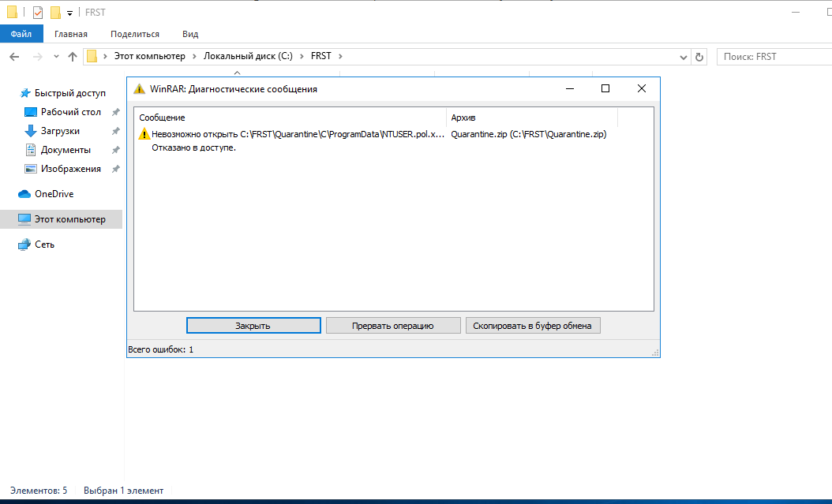Expand chevron after Локальный диск (C:) breadcrumb
This screenshot has height=504, width=832.
pyautogui.click(x=302, y=56)
